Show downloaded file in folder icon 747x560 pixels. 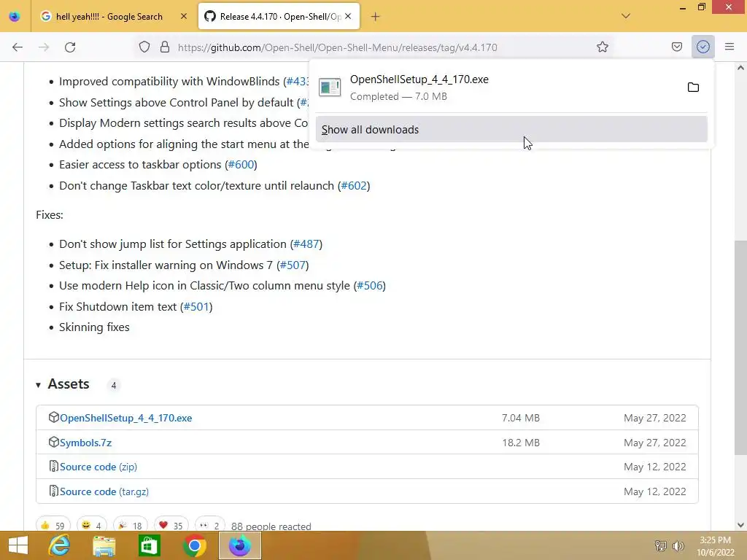(693, 87)
